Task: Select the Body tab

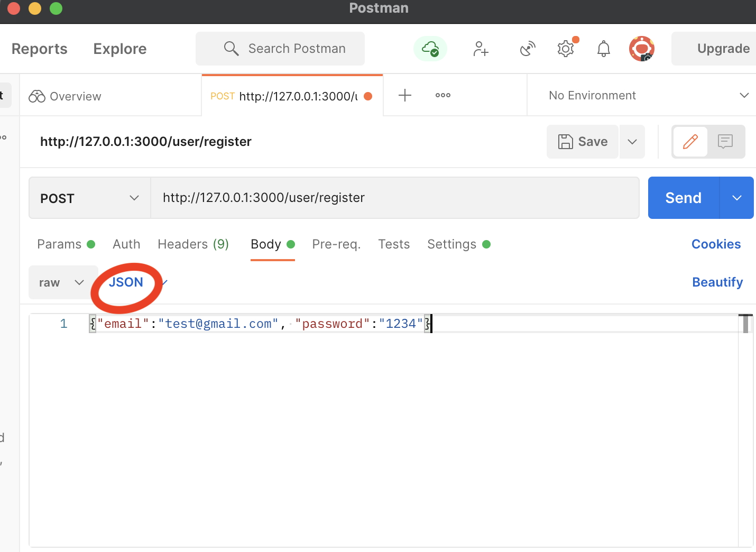Action: (272, 244)
